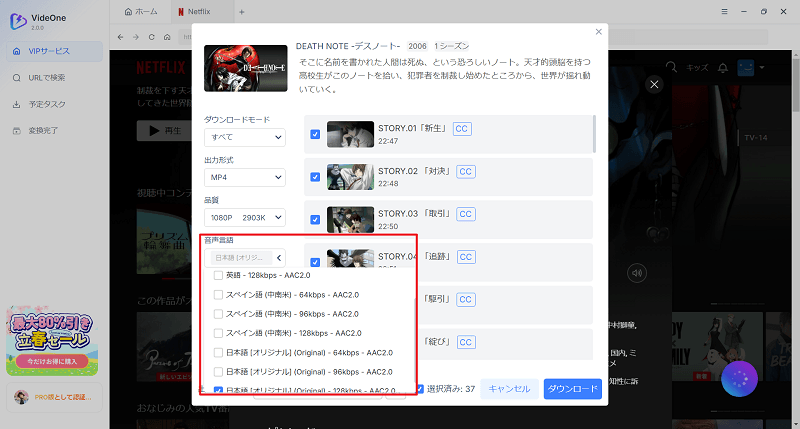Uncheck episode STORY.01「新生」
This screenshot has height=429, width=800.
coord(315,134)
